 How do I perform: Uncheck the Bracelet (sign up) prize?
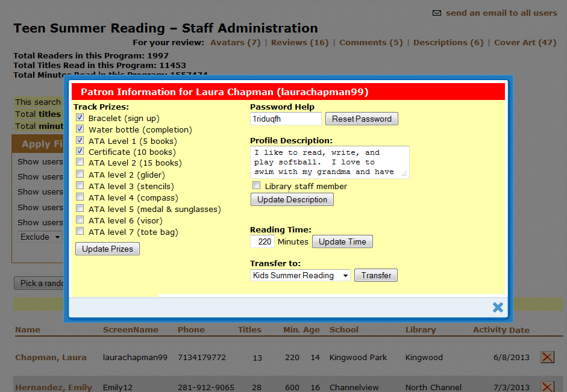(80, 118)
